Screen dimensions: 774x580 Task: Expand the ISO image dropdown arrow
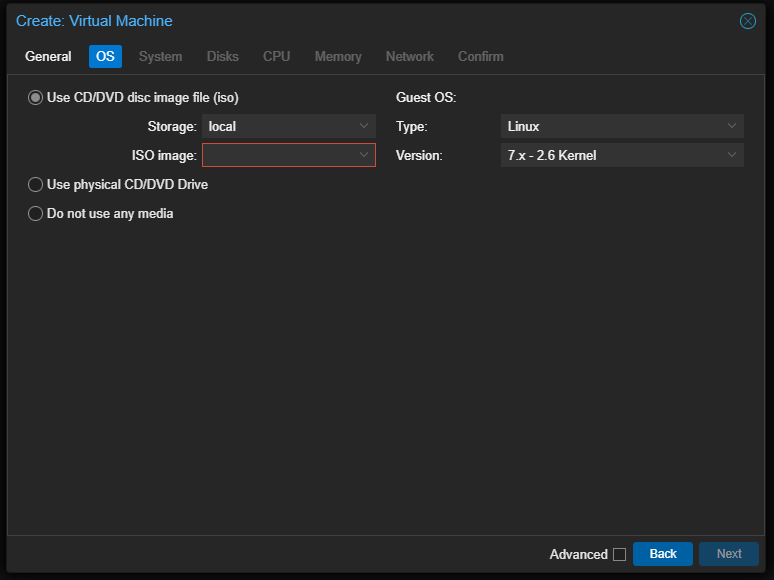[364, 155]
